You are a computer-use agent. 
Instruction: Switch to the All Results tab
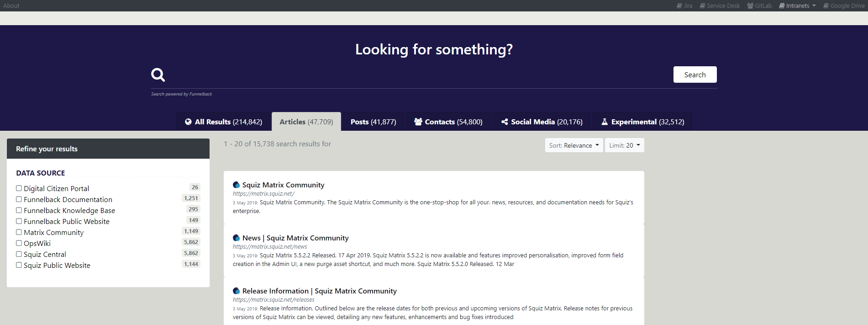point(223,122)
